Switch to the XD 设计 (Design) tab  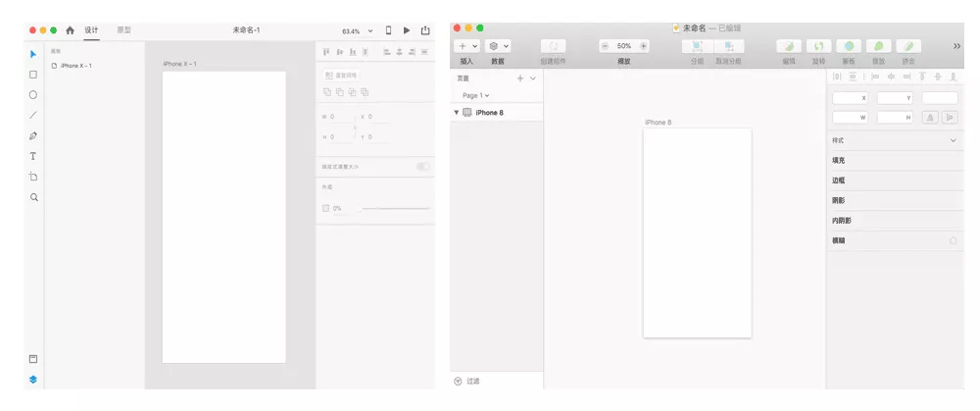92,30
